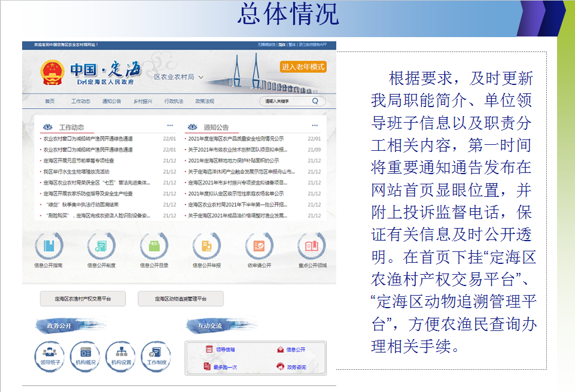Viewport: 575px width, 392px height.
Task: Switch to 进入老年模式 senior mode
Action: coord(303,67)
